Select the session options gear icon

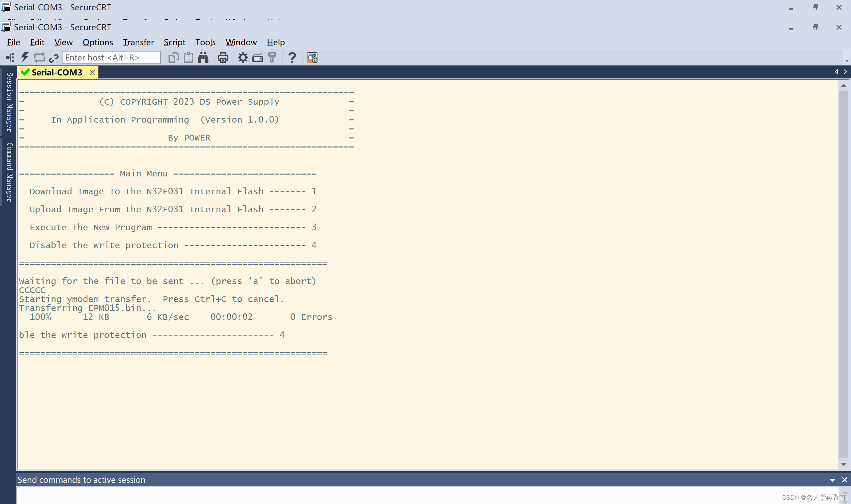pos(243,57)
